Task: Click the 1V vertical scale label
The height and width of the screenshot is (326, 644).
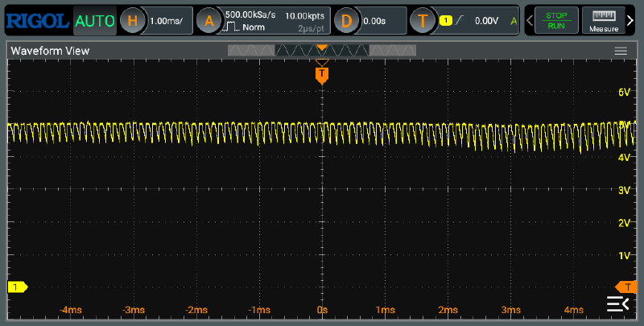Action: click(x=624, y=256)
